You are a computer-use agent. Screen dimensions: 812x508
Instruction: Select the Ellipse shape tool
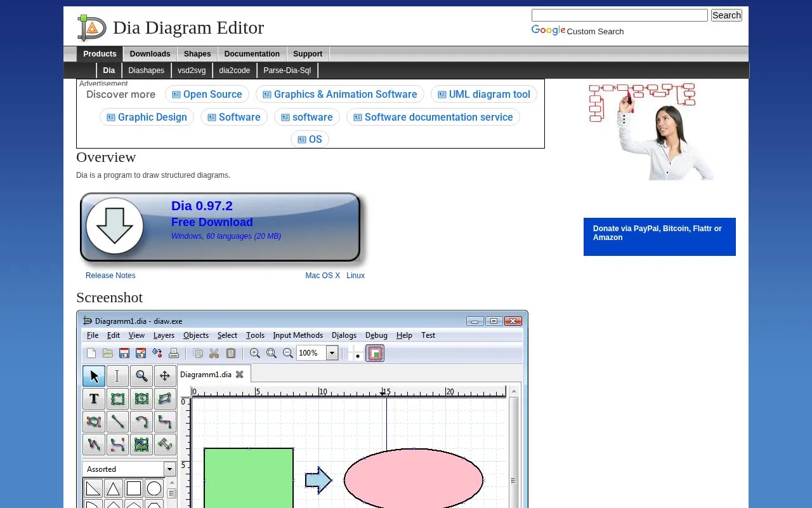tap(141, 399)
